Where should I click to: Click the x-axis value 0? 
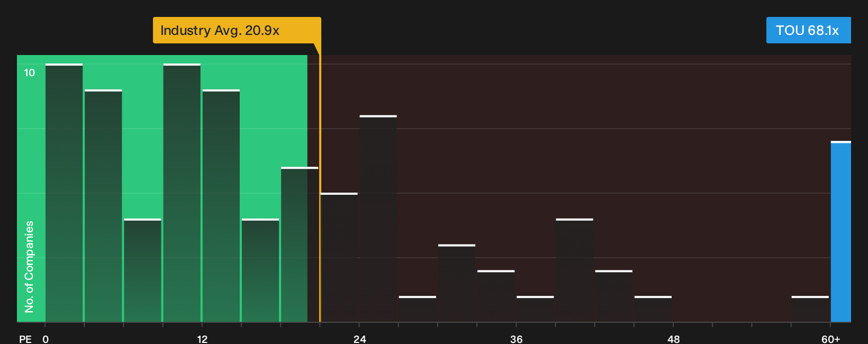click(46, 339)
